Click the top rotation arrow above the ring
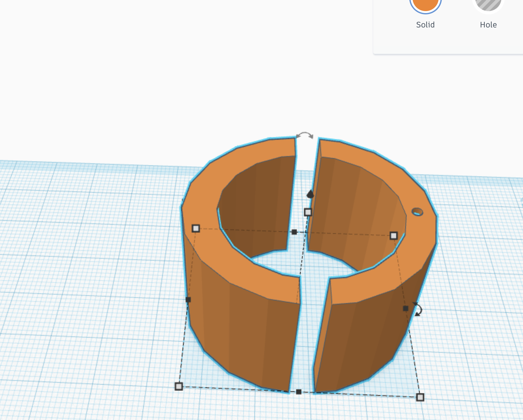523x420 pixels. click(x=304, y=135)
